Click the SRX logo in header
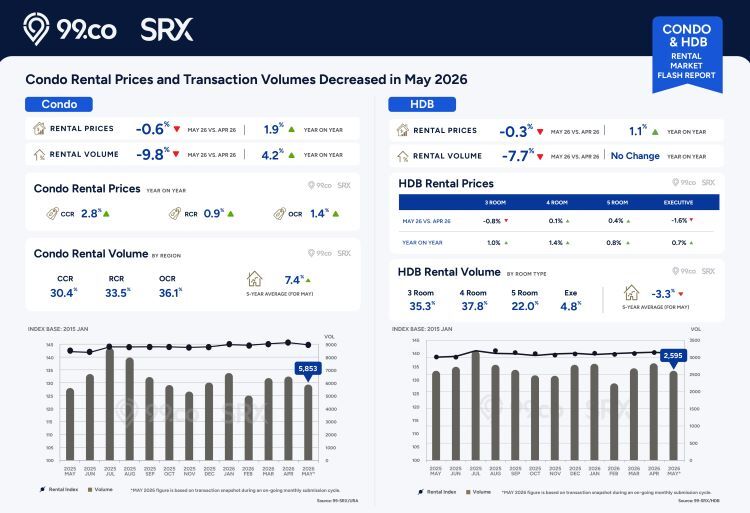The width and height of the screenshot is (750, 513). pyautogui.click(x=166, y=30)
